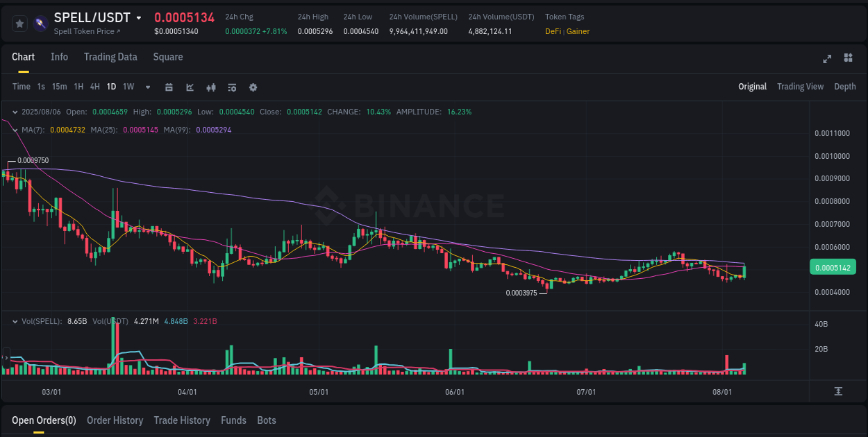
Task: Open the chart settings gear
Action: (253, 87)
